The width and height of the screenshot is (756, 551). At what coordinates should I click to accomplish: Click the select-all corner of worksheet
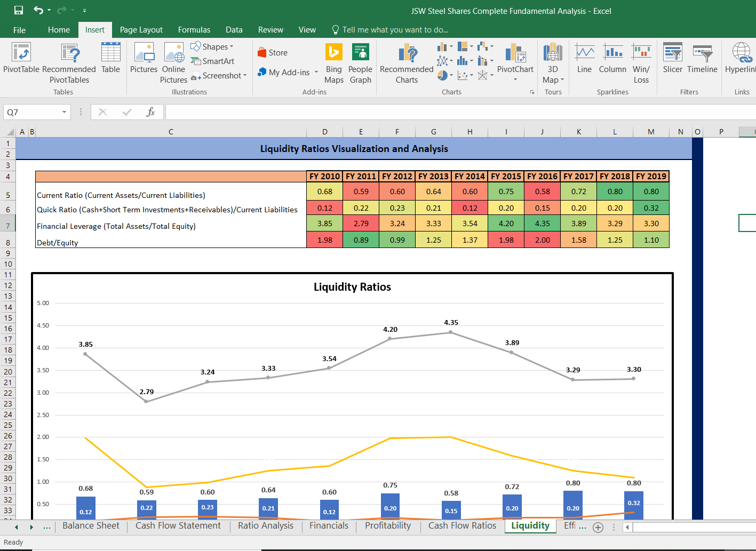(10, 132)
